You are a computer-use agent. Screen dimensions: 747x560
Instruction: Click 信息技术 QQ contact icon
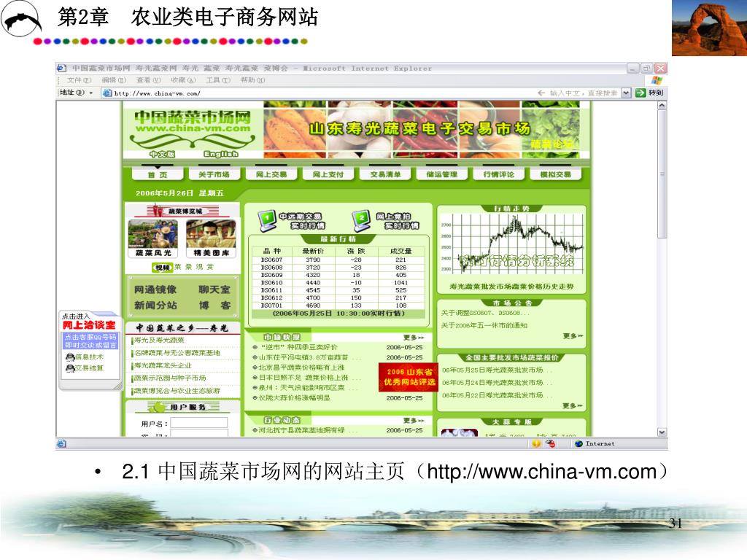tap(70, 357)
